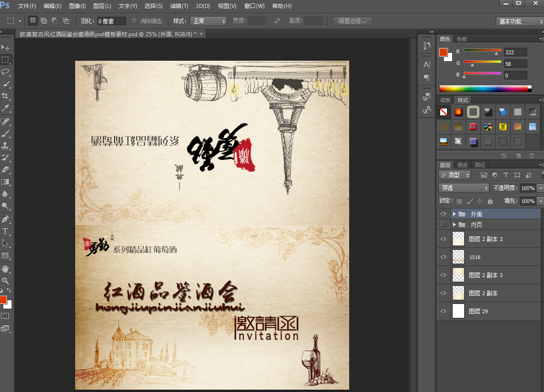Open the 基本功能 workspace dropdown

[518, 21]
